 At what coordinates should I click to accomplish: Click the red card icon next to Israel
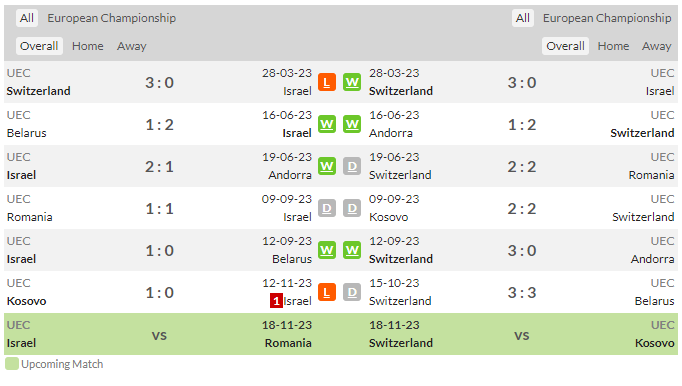coord(276,301)
